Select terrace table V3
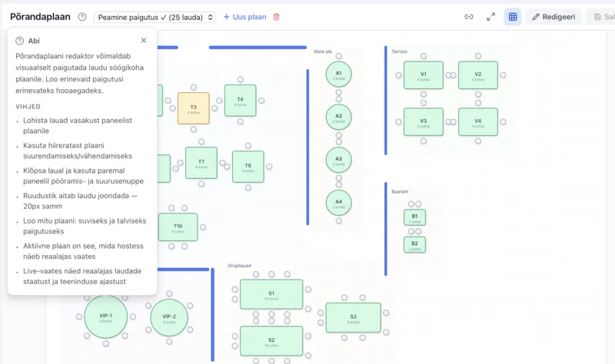 (424, 122)
